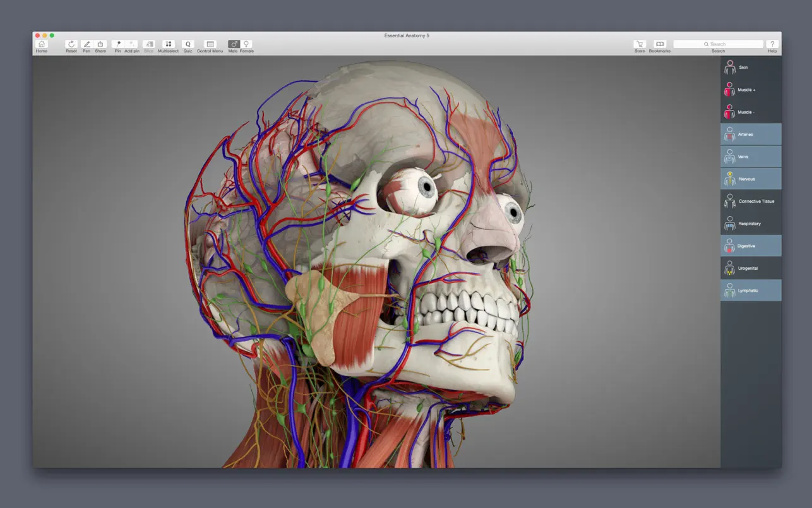Click the Add pin button

coord(132,45)
